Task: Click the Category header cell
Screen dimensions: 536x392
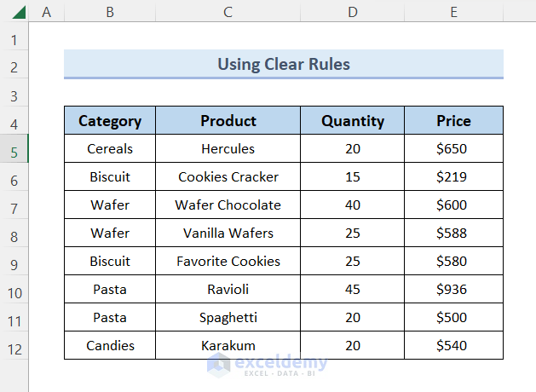Action: (110, 121)
